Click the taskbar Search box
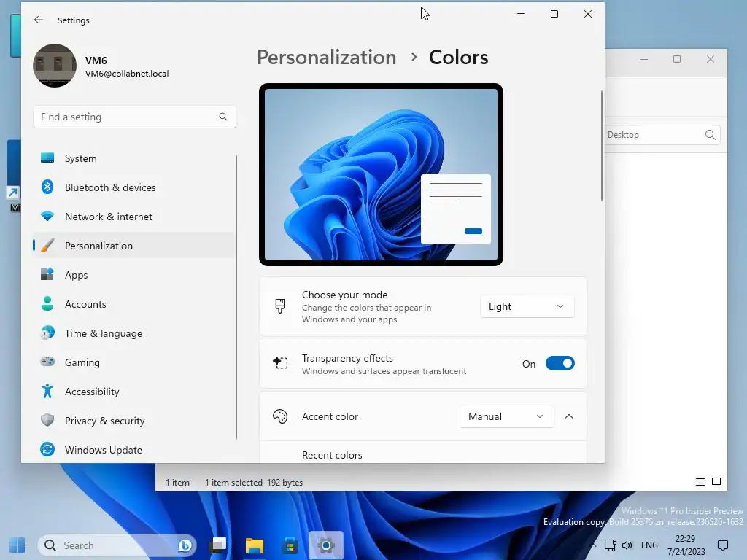 tap(117, 545)
